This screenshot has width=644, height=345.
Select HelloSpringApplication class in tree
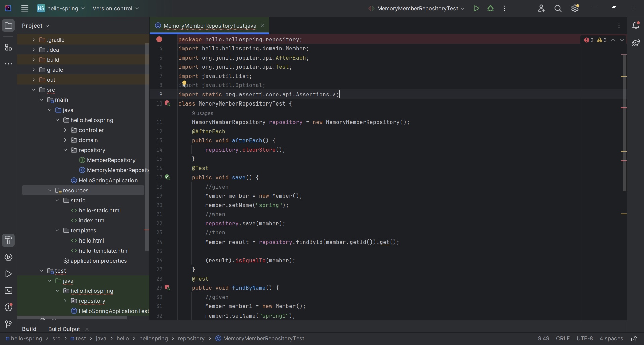(104, 180)
